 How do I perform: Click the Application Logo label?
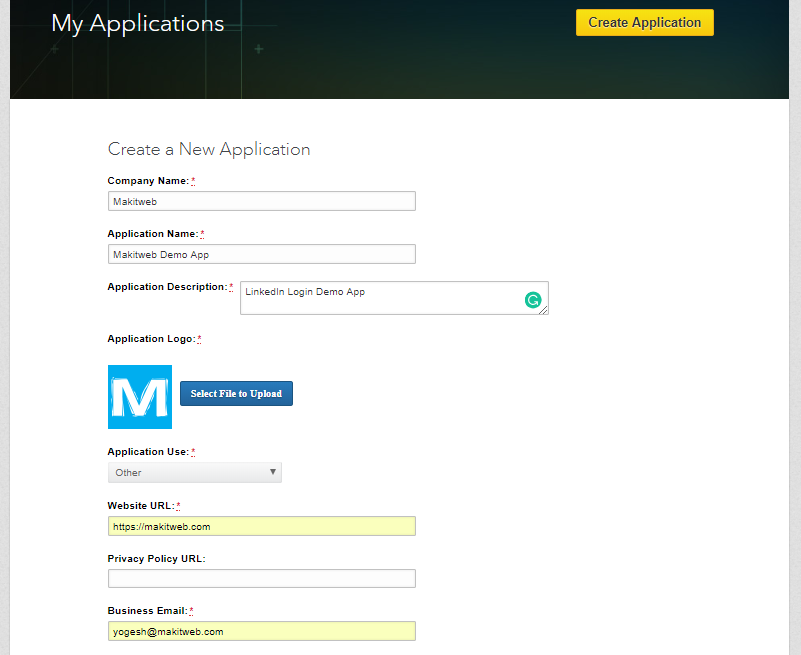pyautogui.click(x=151, y=339)
